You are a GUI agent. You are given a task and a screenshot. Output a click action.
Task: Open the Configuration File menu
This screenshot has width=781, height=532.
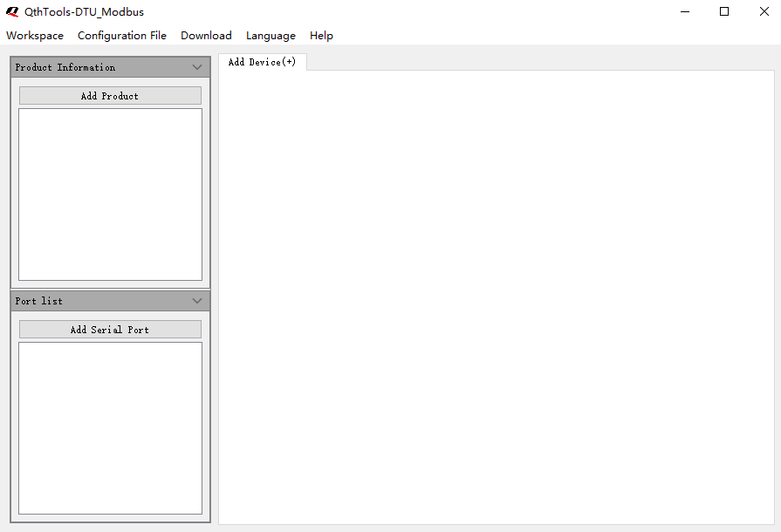122,36
